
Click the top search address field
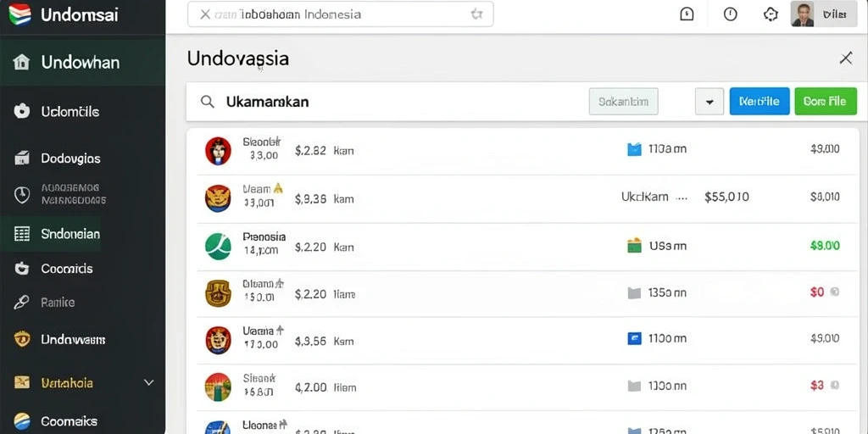341,14
